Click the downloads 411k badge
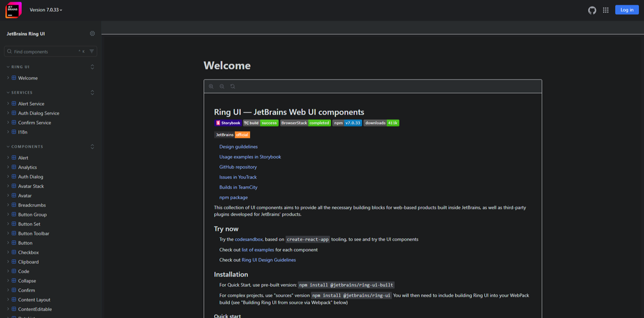Image resolution: width=644 pixels, height=318 pixels. click(x=381, y=123)
